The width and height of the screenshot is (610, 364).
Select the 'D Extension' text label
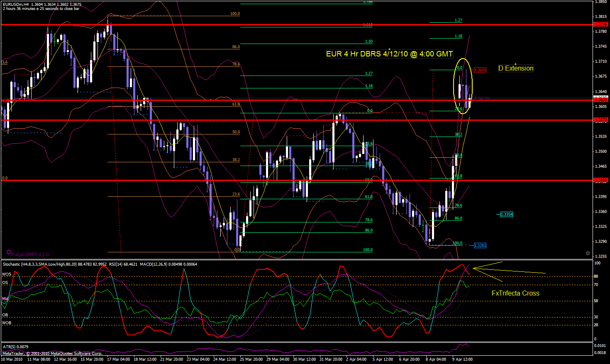[x=516, y=68]
